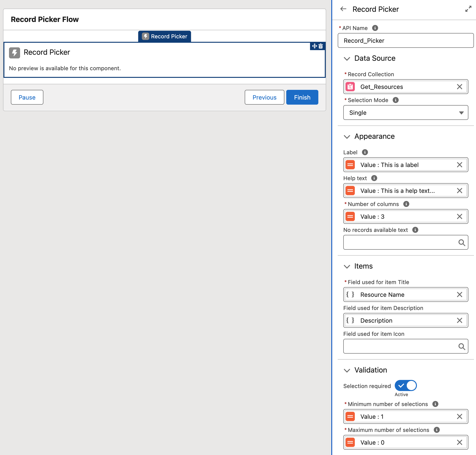Click search icon in No records available text
The height and width of the screenshot is (455, 476).
[x=461, y=243]
